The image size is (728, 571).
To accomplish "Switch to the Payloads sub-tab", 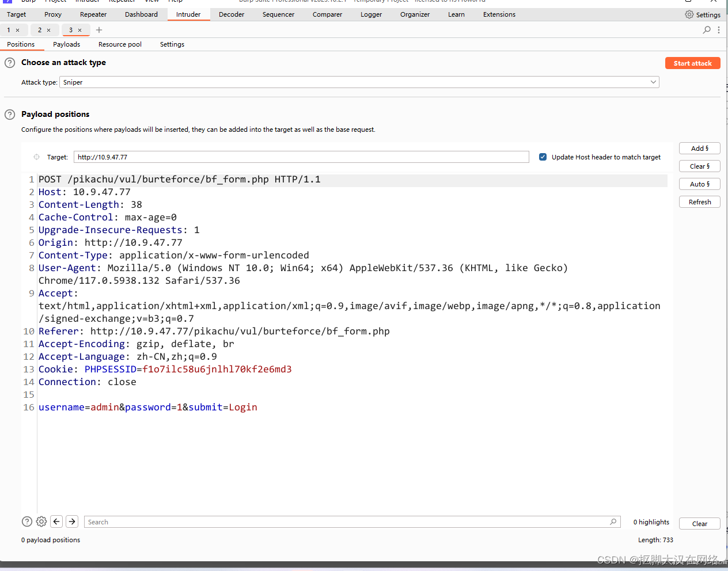I will coord(66,44).
